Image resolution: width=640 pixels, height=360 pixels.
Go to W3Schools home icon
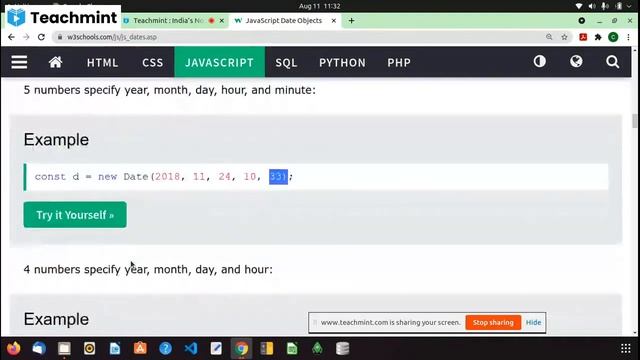point(56,62)
